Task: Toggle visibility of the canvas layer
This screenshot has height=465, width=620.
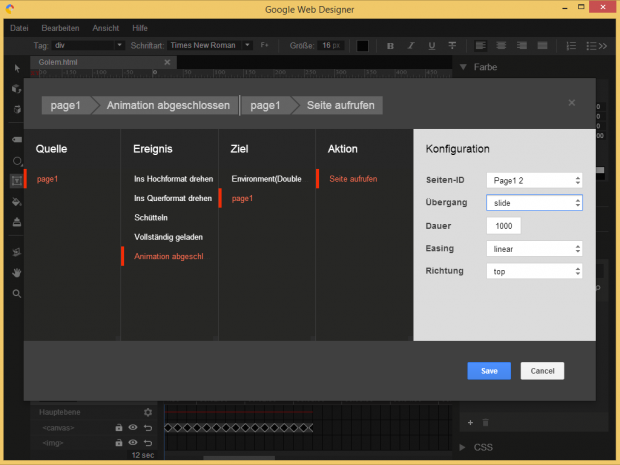Action: 132,428
